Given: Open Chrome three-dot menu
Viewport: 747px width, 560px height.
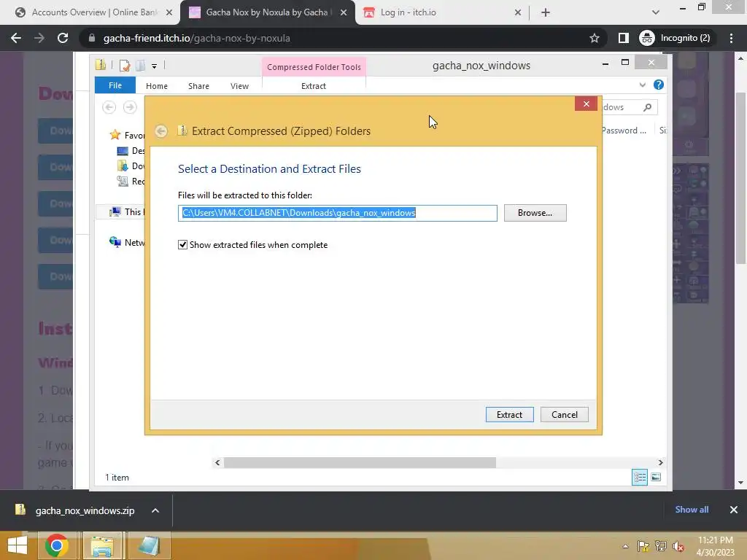Looking at the screenshot, I should coord(731,38).
